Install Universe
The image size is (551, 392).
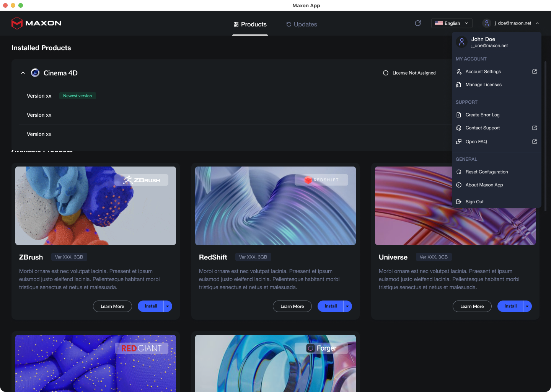point(510,306)
